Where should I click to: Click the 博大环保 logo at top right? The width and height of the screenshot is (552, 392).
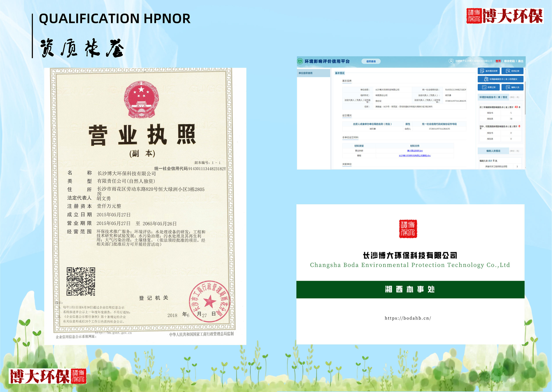[505, 16]
